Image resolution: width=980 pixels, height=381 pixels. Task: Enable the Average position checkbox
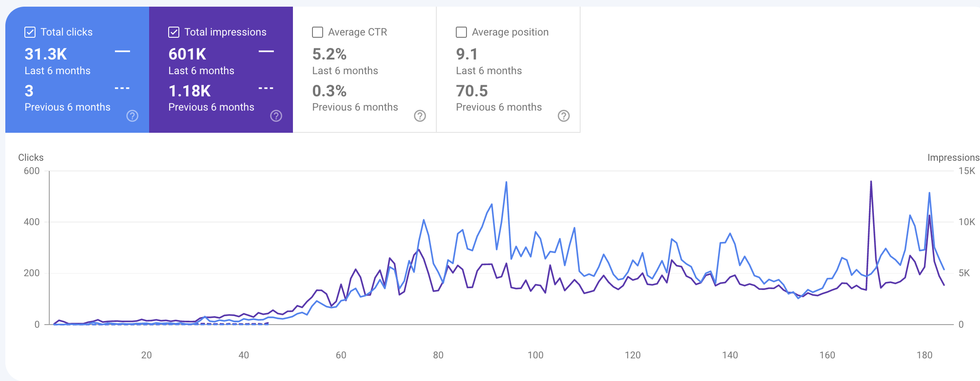(462, 32)
